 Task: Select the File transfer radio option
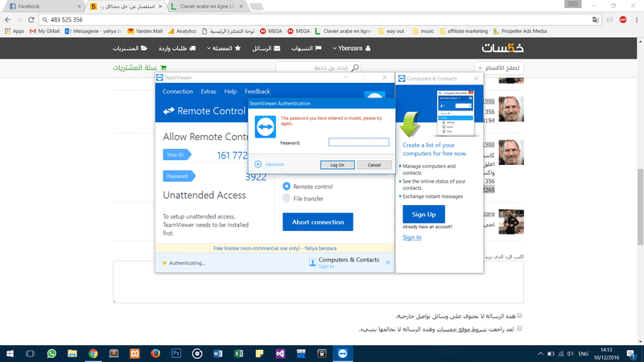tap(287, 199)
